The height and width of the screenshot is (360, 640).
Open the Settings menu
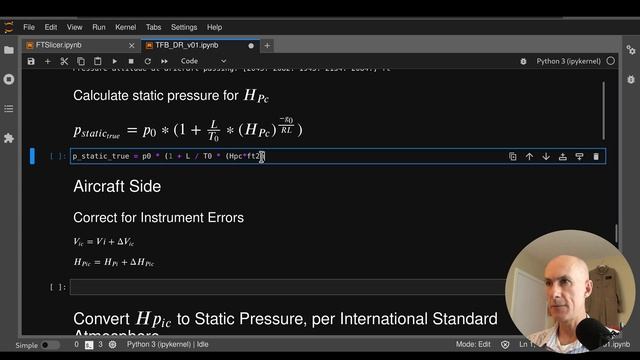(x=184, y=27)
